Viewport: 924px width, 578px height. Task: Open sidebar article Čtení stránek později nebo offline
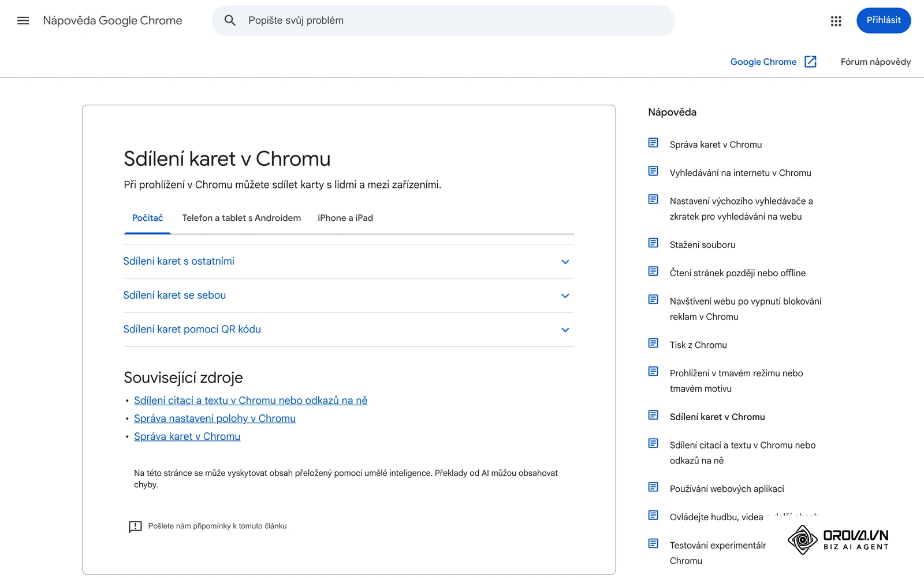737,273
